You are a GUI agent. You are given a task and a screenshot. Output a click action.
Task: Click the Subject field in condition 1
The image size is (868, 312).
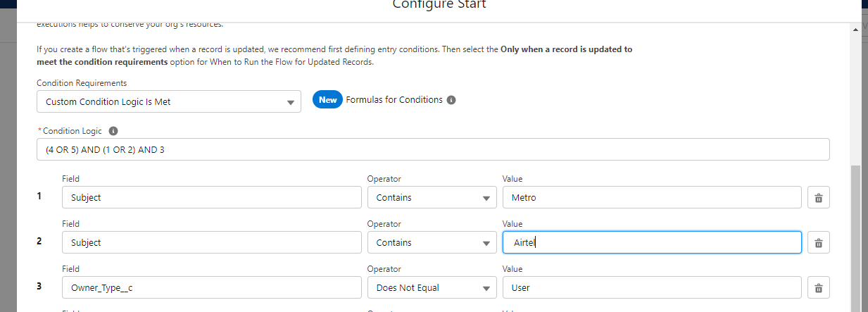tap(211, 198)
